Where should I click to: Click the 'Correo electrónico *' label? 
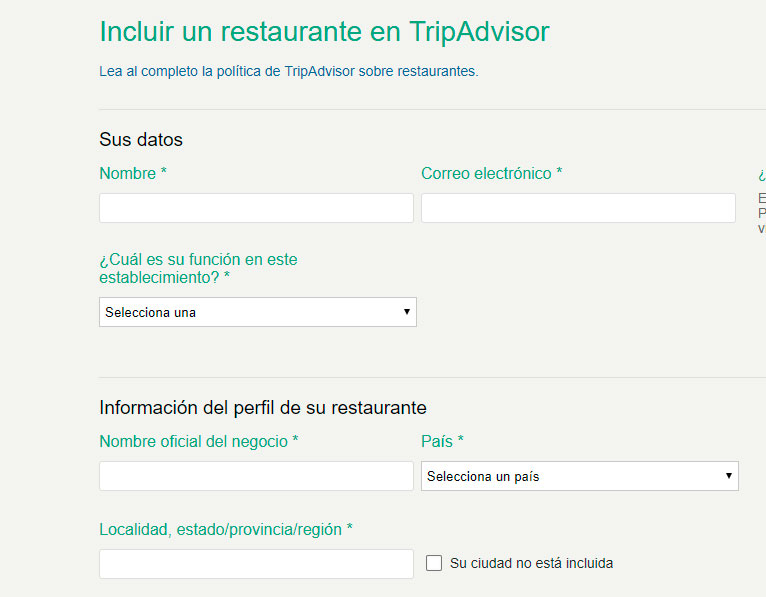[491, 173]
